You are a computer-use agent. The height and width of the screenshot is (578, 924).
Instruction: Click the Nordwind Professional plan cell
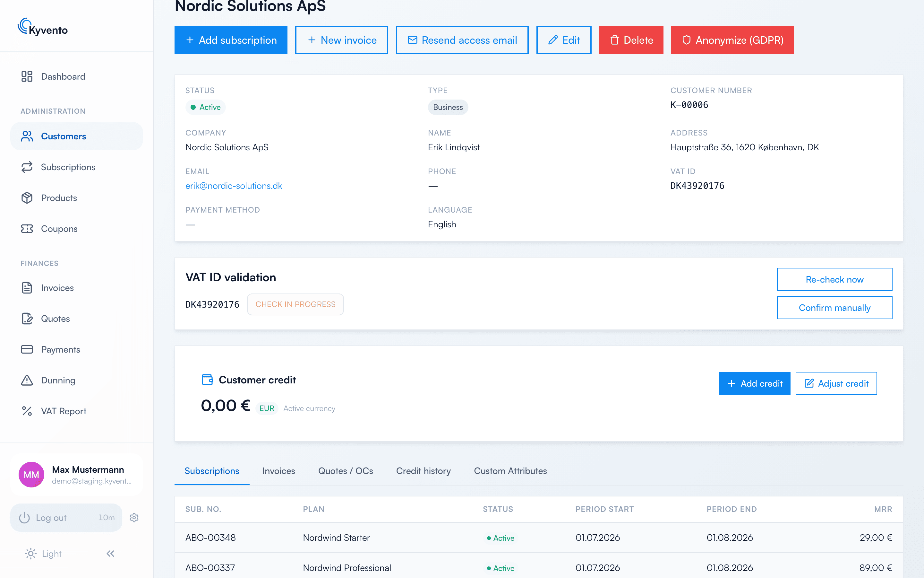pyautogui.click(x=347, y=568)
